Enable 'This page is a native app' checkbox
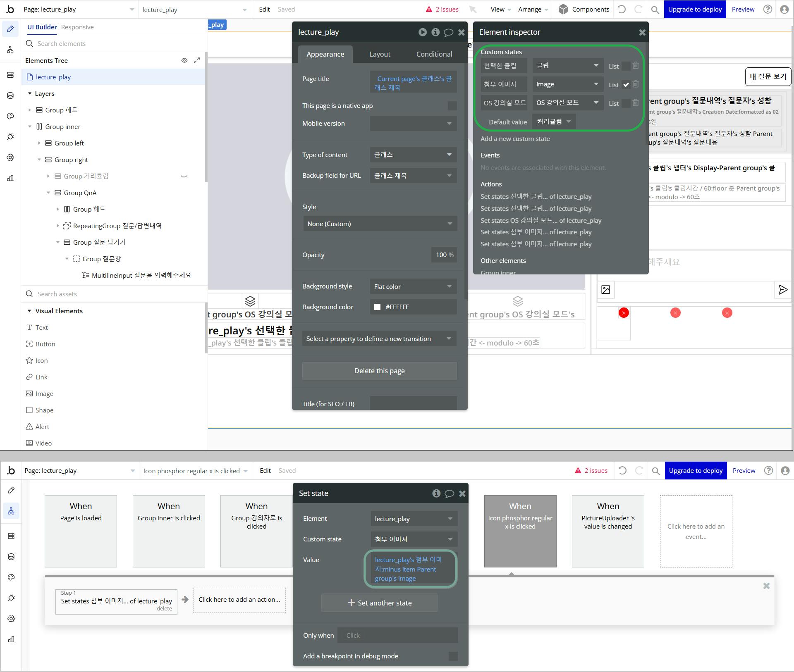 pos(452,106)
